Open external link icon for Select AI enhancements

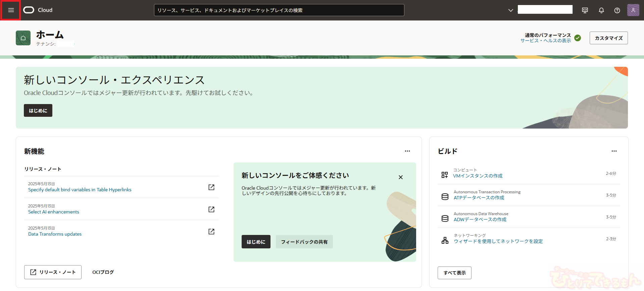point(211,209)
